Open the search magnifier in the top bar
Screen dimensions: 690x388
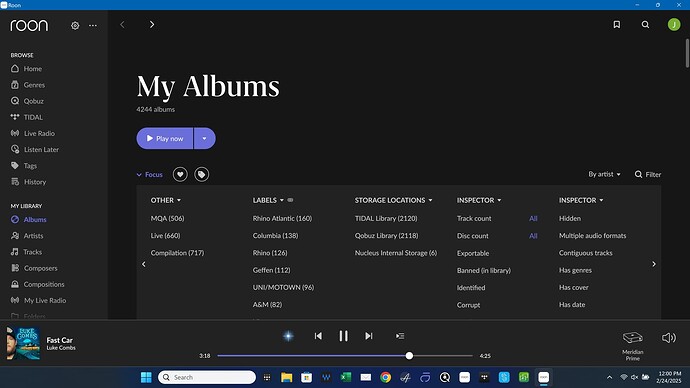point(645,25)
